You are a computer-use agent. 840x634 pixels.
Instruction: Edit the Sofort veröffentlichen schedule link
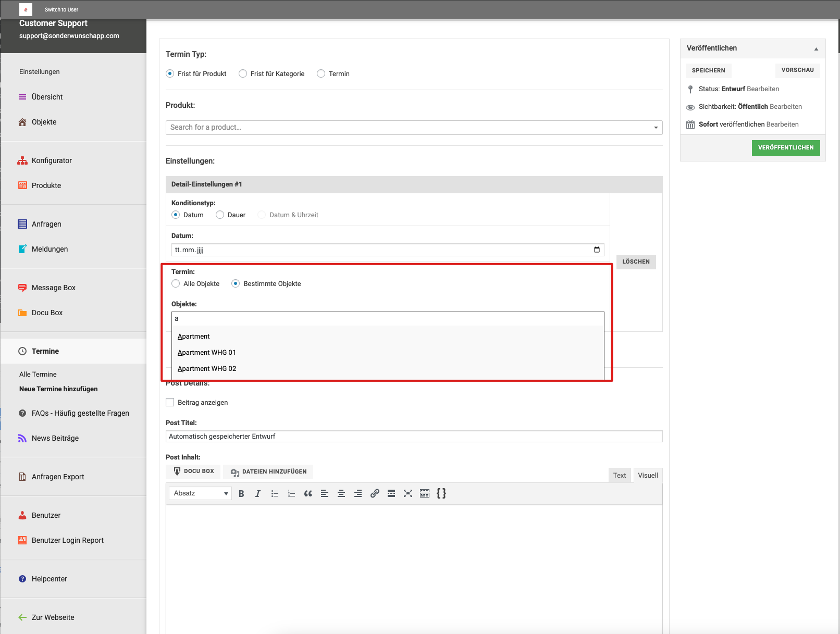click(783, 125)
